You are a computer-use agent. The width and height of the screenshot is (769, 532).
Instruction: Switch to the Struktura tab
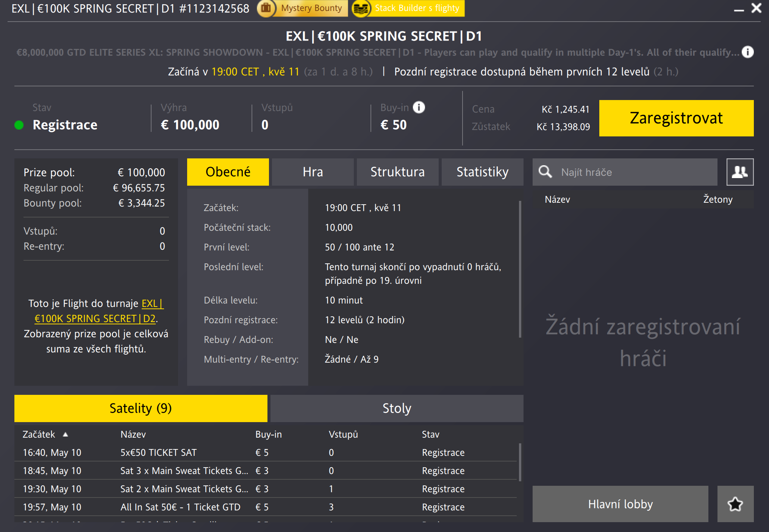coord(397,172)
